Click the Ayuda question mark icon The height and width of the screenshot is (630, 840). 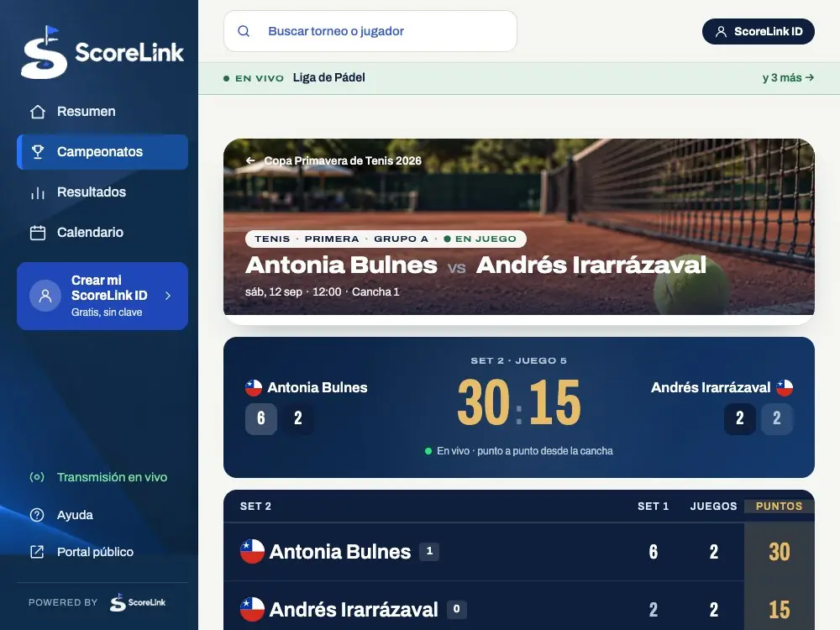[37, 515]
